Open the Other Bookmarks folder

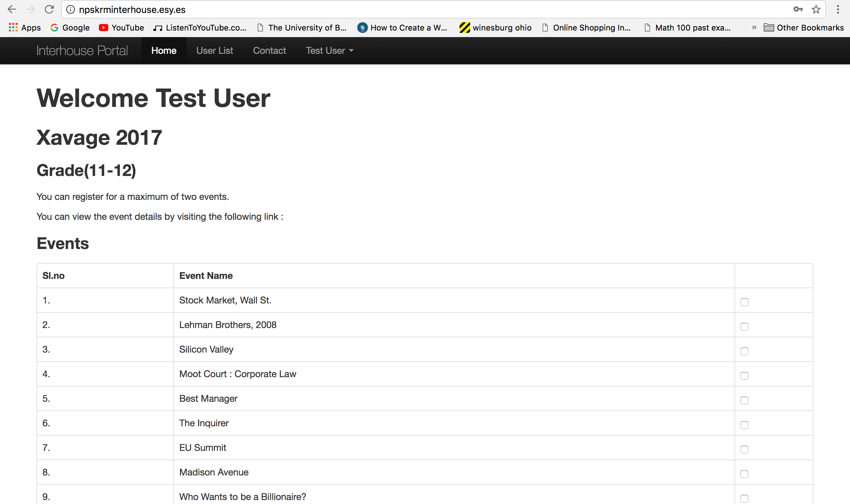pos(804,28)
